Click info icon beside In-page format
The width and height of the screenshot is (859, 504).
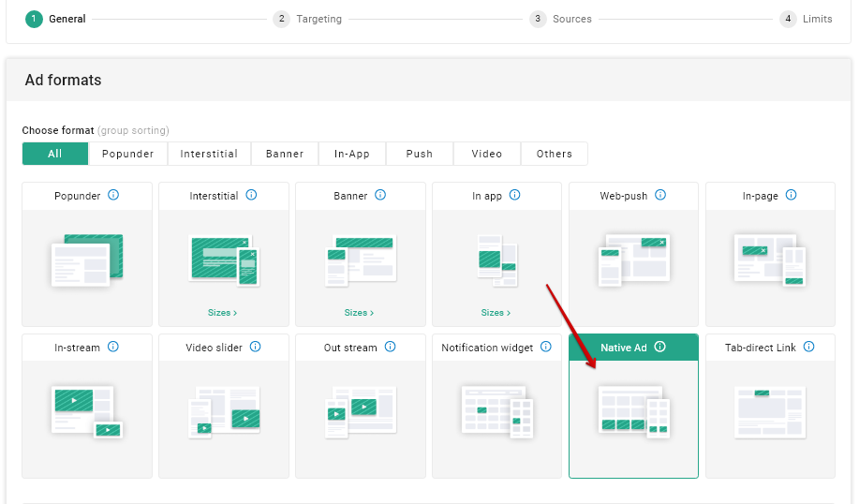791,196
